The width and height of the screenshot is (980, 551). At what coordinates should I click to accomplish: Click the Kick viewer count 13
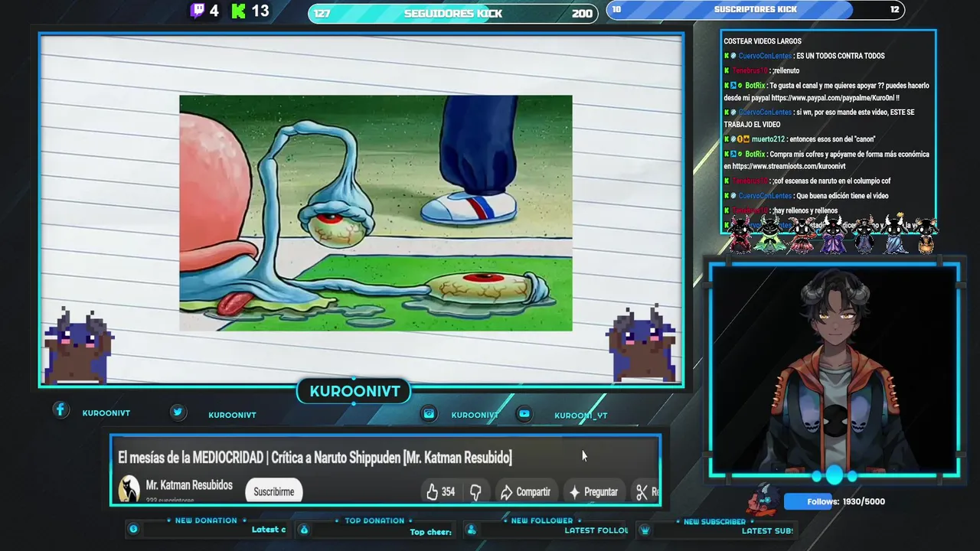260,11
